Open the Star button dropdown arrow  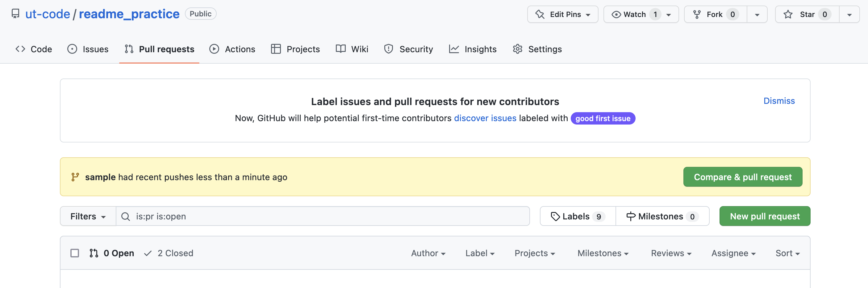[x=849, y=14]
